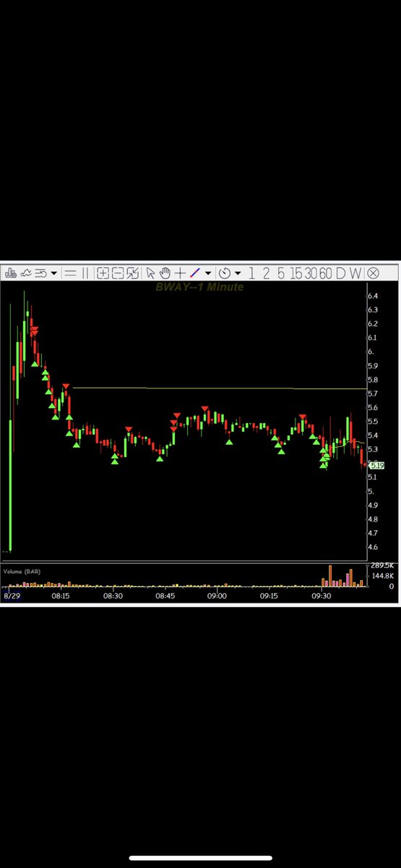Screen dimensions: 401x868
Task: Click the 08:30 time axis label
Action: coord(113,596)
